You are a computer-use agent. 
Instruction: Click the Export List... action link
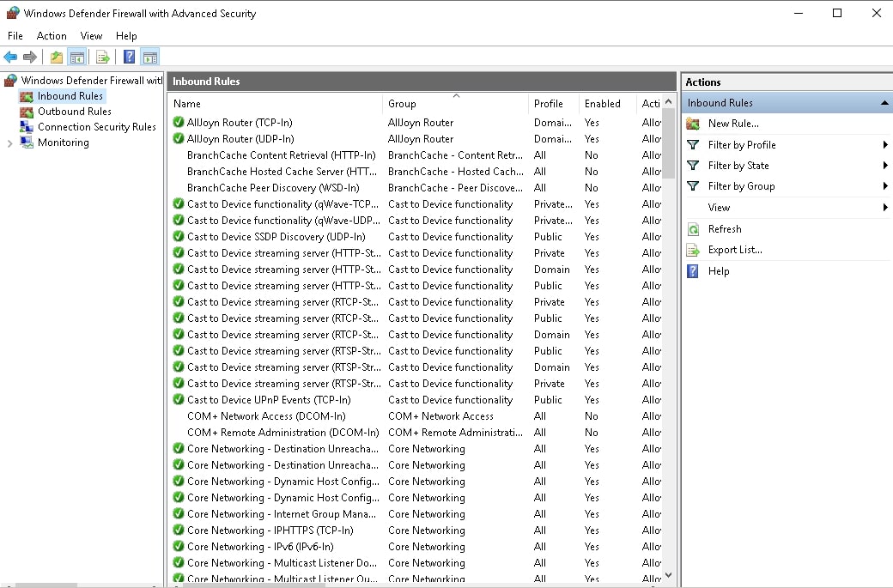(x=735, y=250)
